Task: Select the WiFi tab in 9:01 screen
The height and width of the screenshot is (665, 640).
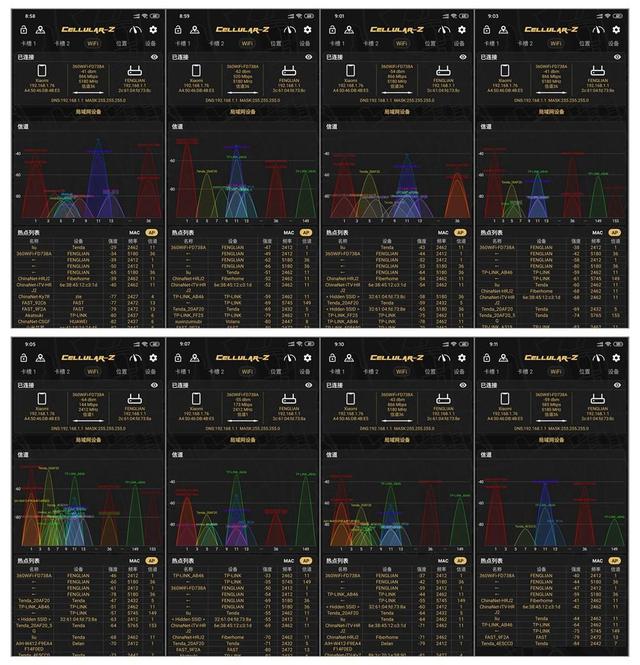Action: (x=401, y=43)
